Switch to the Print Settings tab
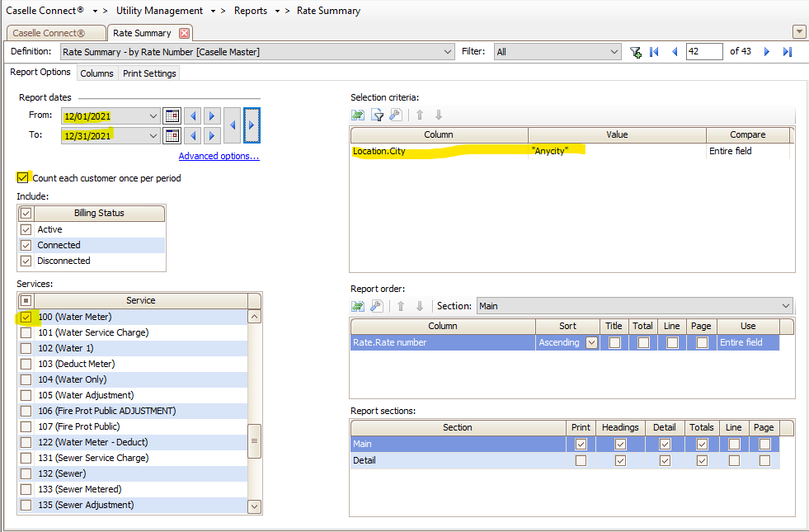The width and height of the screenshot is (809, 532). pos(149,73)
